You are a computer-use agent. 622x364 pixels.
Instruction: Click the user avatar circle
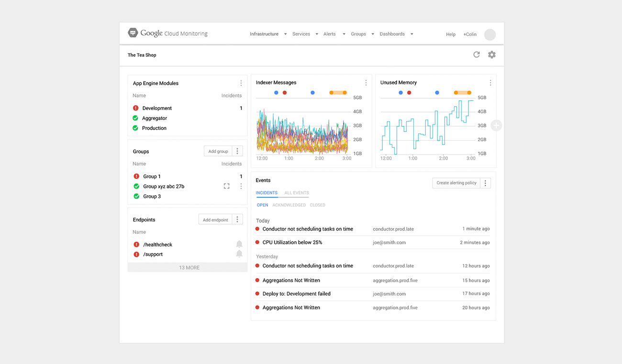(x=490, y=34)
